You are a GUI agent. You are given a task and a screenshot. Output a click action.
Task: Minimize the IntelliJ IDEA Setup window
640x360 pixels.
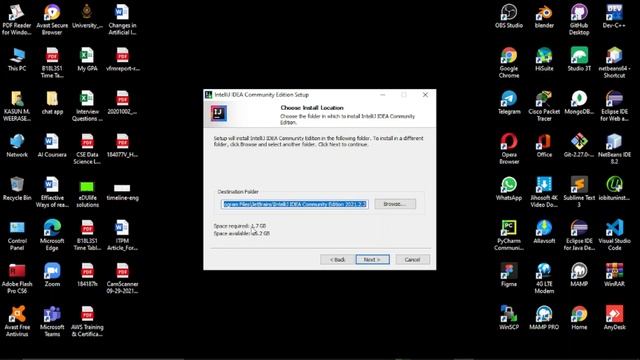[x=382, y=95]
